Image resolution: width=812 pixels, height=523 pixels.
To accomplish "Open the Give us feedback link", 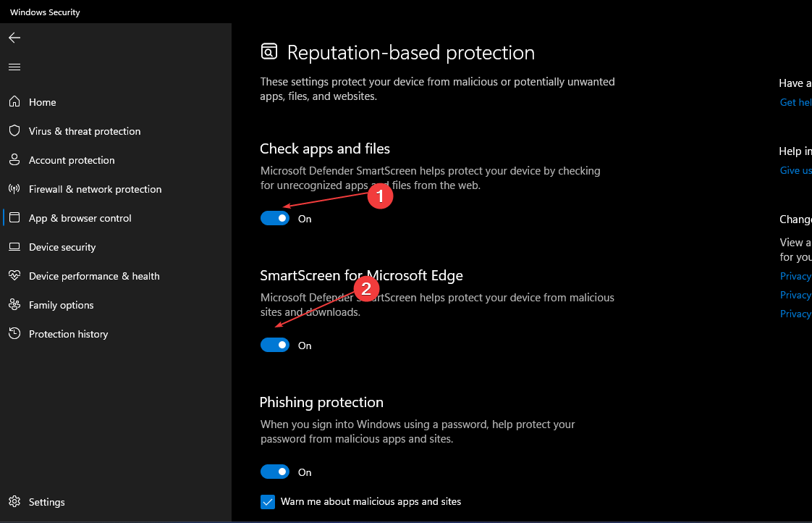I will pyautogui.click(x=795, y=170).
